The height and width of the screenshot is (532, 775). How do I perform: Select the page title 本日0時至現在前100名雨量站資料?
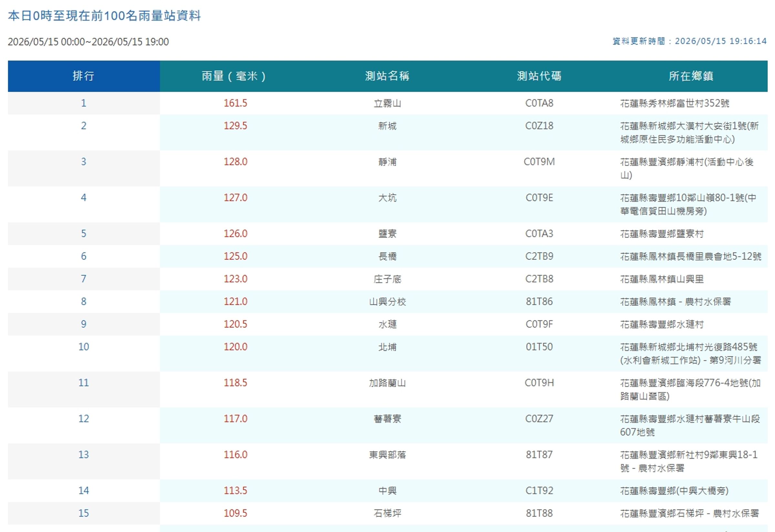click(x=104, y=16)
